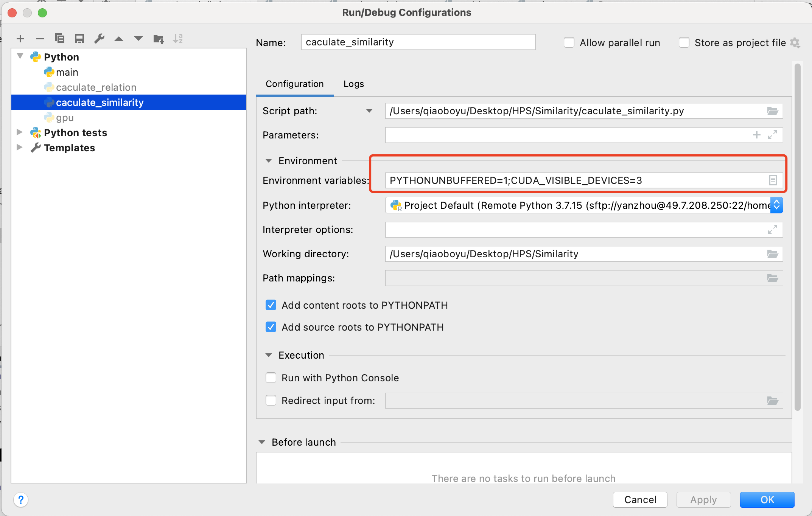Open edit templates wrench icon

click(x=99, y=39)
